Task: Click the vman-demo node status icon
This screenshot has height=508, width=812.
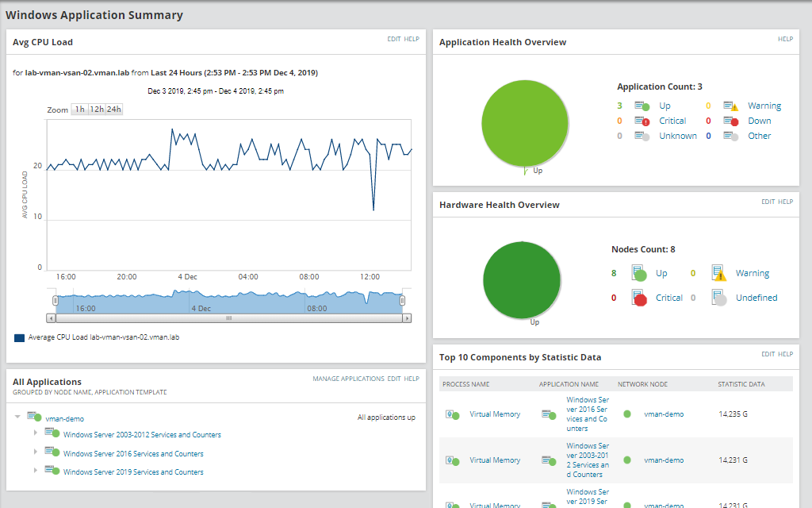Action: pos(34,418)
